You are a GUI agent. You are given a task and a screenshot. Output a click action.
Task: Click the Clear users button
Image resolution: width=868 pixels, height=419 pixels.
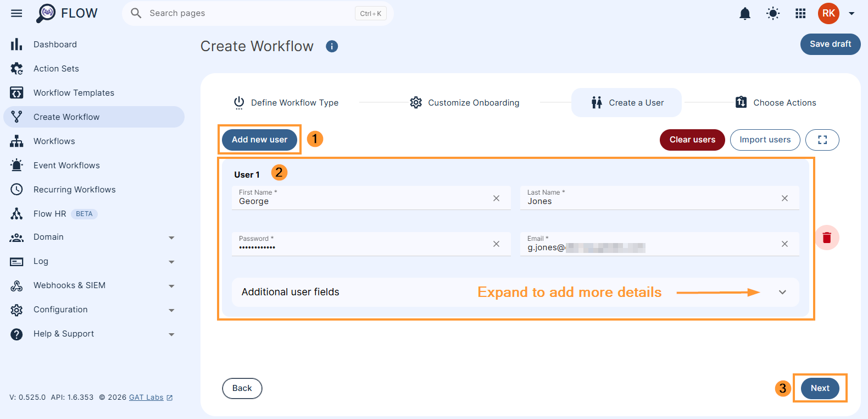point(692,140)
